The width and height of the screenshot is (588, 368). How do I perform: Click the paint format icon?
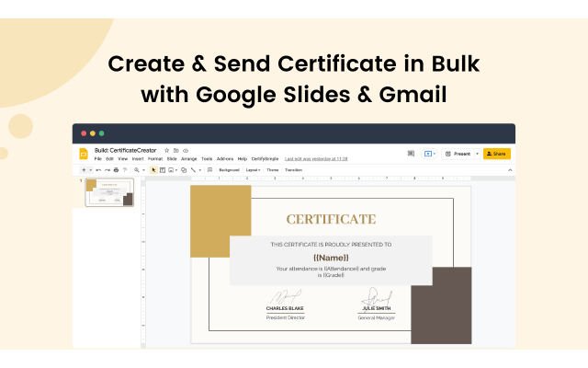click(x=125, y=170)
